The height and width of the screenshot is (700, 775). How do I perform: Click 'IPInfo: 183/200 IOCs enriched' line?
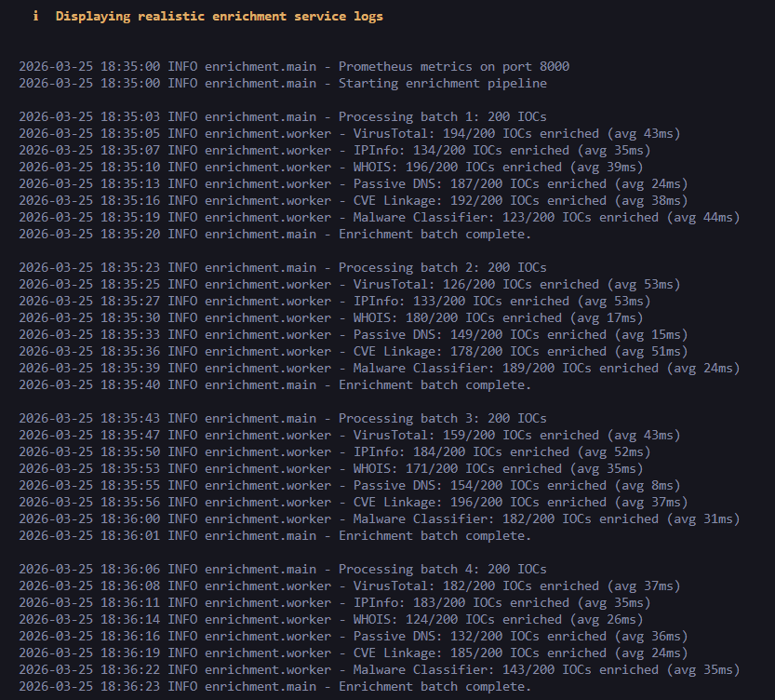pos(335,602)
